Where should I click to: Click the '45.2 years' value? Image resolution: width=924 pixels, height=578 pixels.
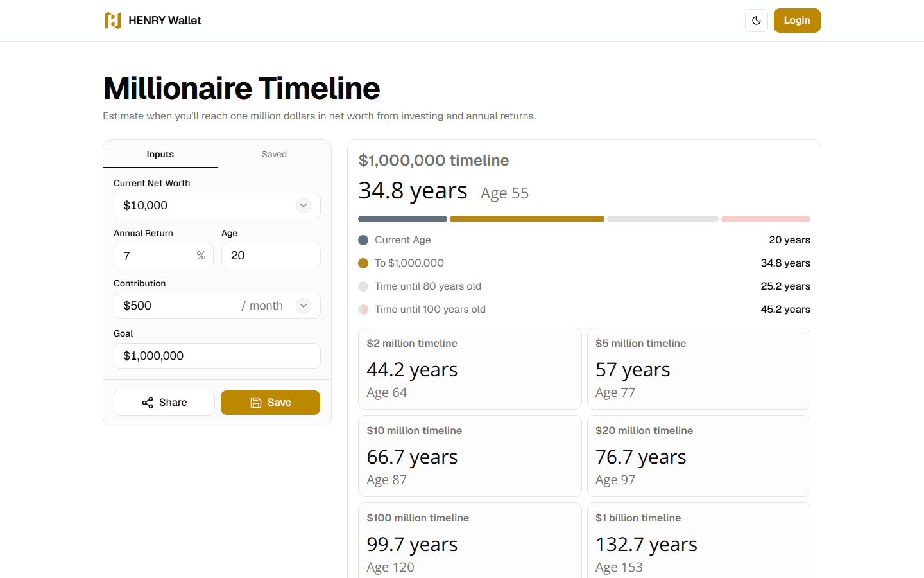point(785,310)
